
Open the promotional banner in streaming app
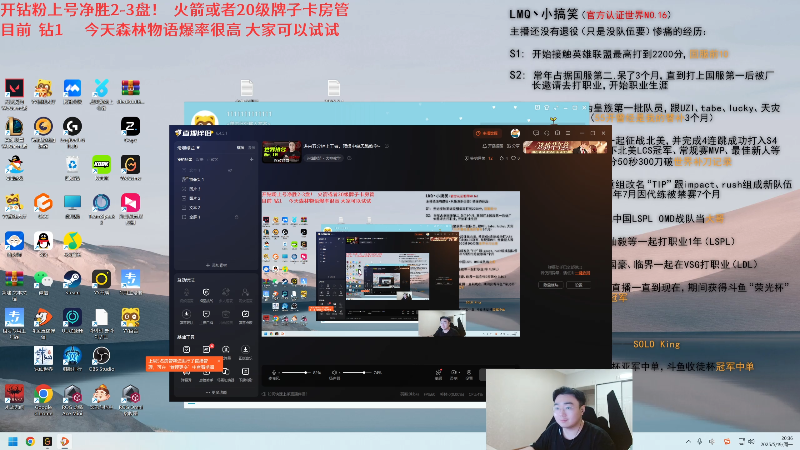point(565,147)
